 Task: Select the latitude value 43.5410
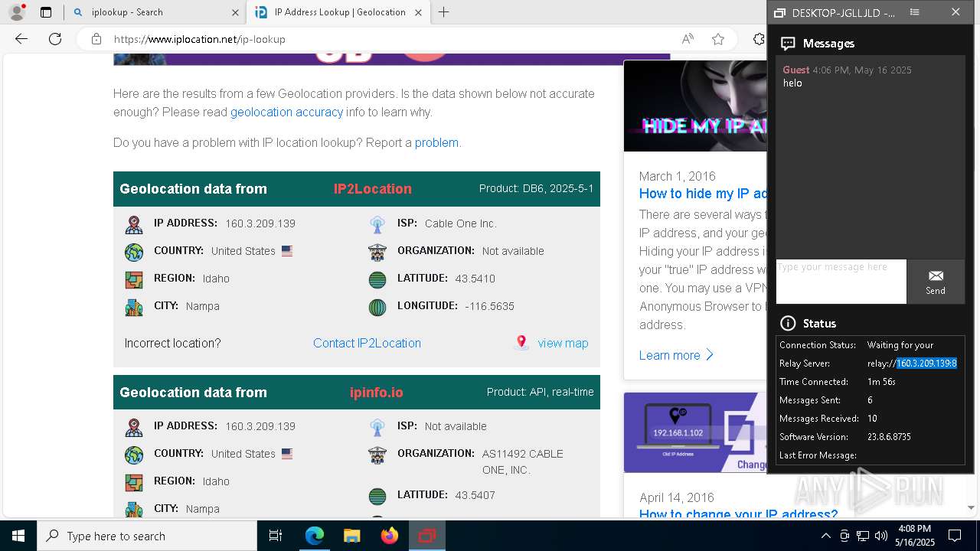(475, 279)
